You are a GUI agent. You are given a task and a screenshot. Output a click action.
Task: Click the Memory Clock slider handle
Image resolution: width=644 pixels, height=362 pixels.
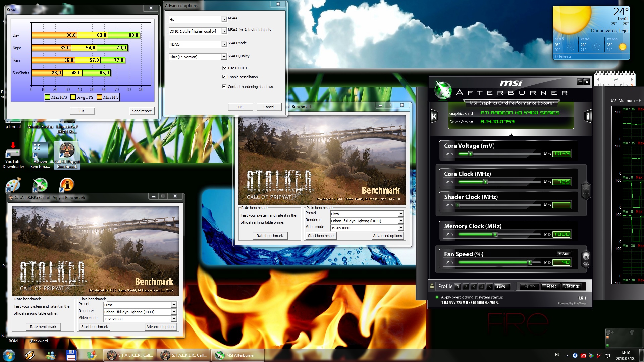495,234
